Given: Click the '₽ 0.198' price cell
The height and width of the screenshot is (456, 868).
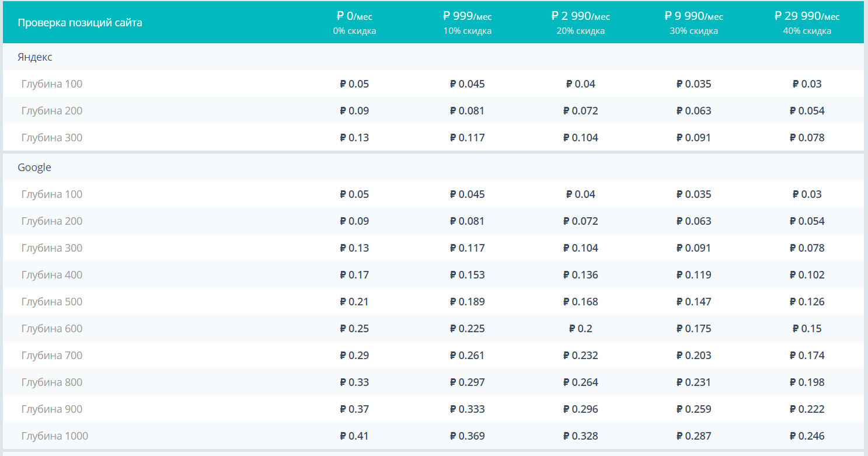Looking at the screenshot, I should [x=807, y=382].
